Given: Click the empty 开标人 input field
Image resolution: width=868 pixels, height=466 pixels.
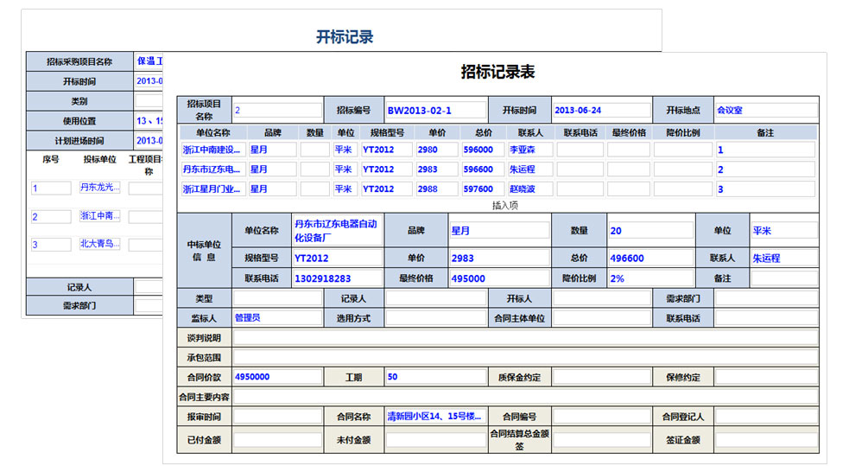Looking at the screenshot, I should pos(601,298).
